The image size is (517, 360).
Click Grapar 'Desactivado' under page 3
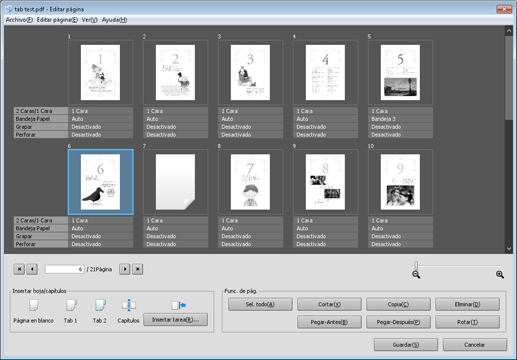pyautogui.click(x=250, y=127)
